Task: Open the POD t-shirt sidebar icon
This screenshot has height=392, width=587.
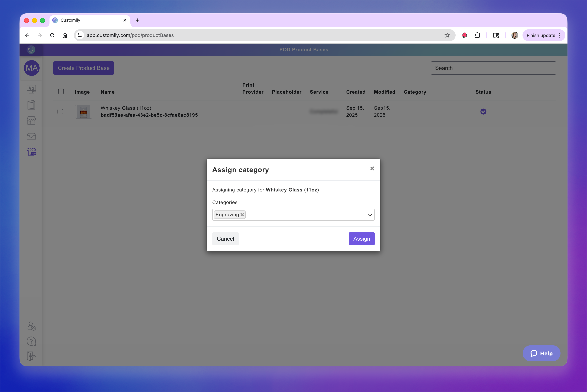Action: [31, 152]
